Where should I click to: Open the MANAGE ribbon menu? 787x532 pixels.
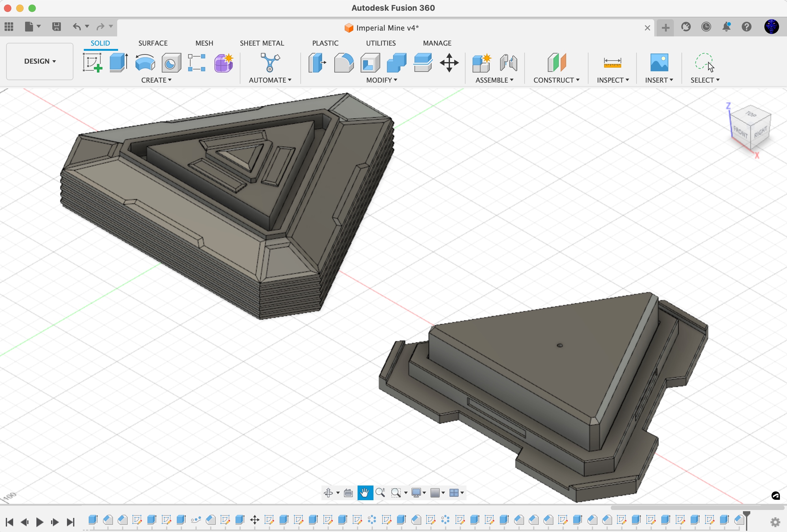(437, 43)
